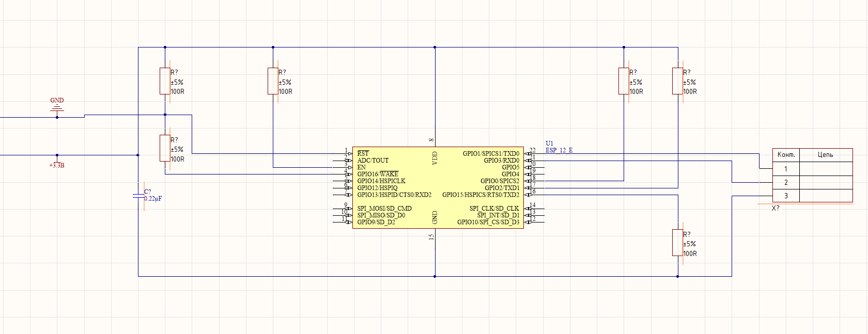Click the RST pin label
Screen dimensions: 868x334
pyautogui.click(x=363, y=153)
